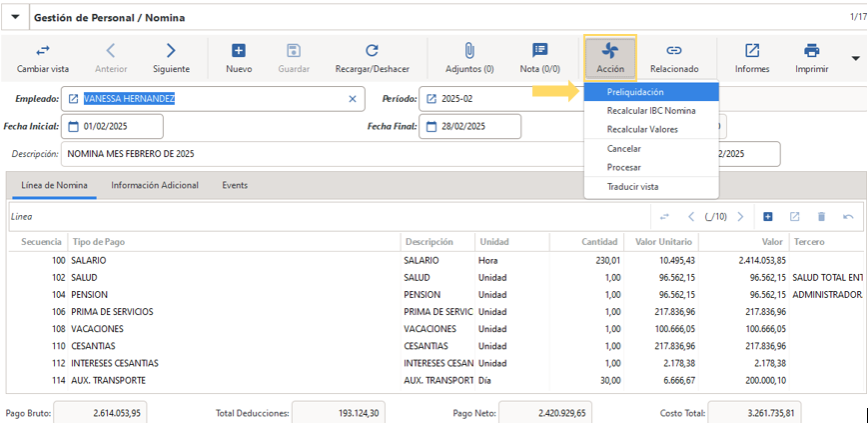Previous line arrow in Línea toolbar
868x423 pixels.
coord(691,217)
